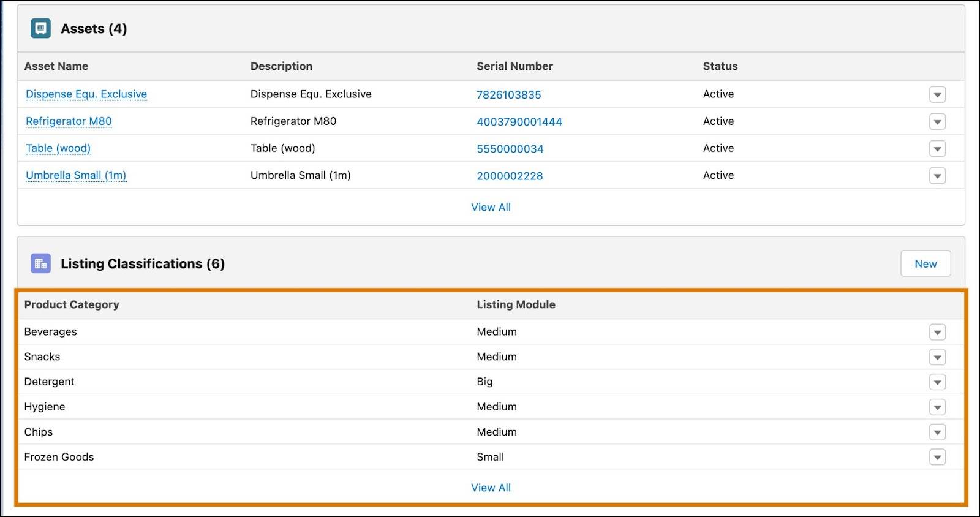The height and width of the screenshot is (517, 980).
Task: Click the Product Category column header
Action: point(72,304)
